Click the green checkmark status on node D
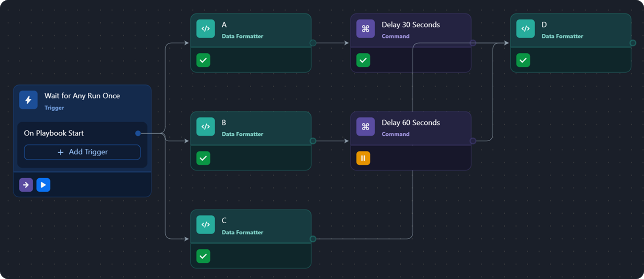This screenshot has width=644, height=279. [523, 60]
